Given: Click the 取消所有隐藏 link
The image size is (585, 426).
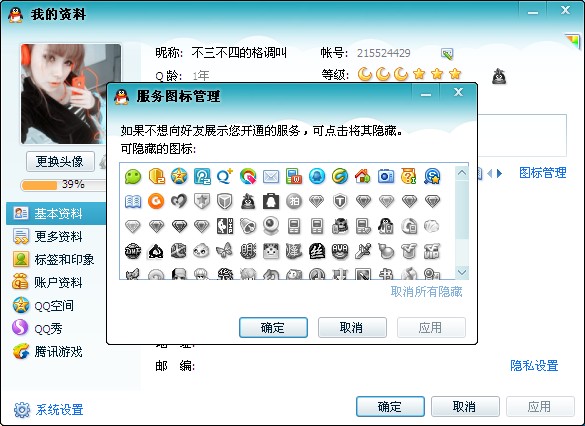Looking at the screenshot, I should (x=426, y=291).
